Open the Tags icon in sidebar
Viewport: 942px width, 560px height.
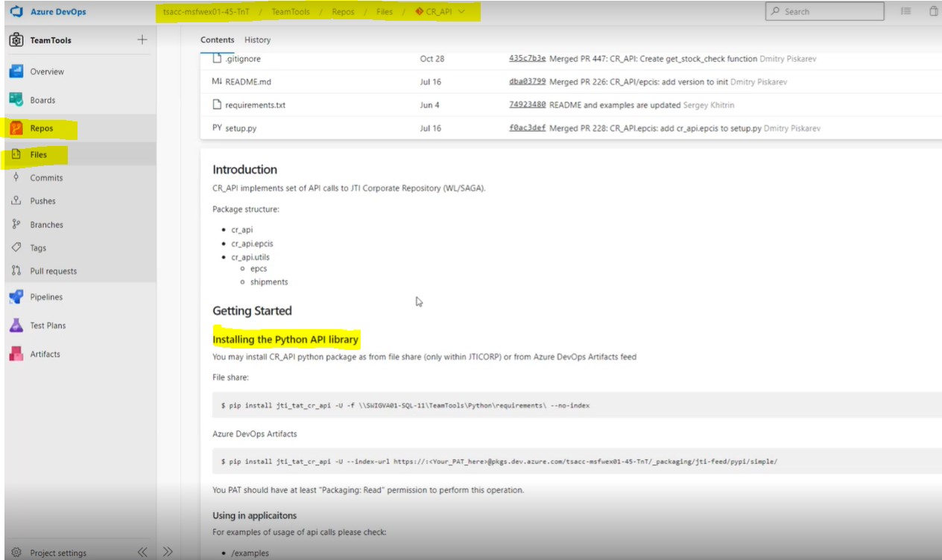click(16, 248)
